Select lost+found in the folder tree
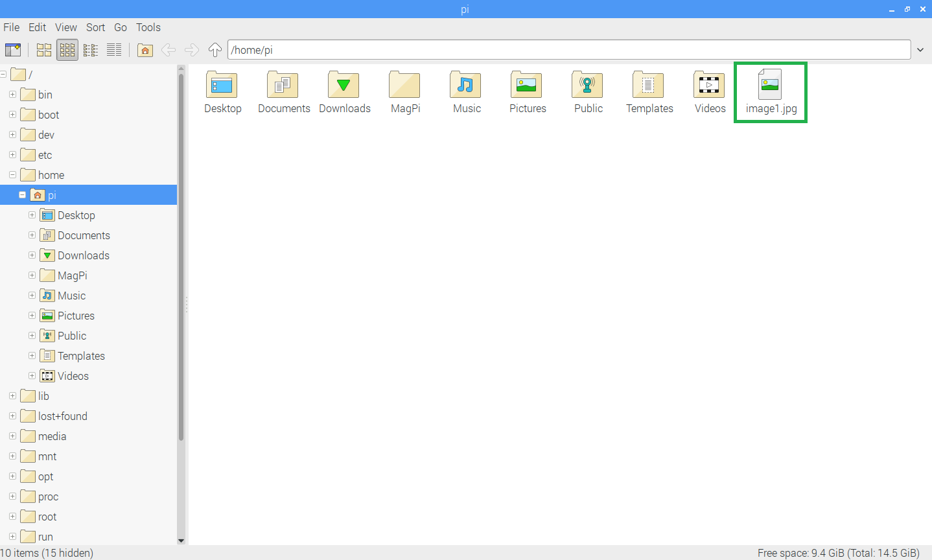The height and width of the screenshot is (560, 932). [x=62, y=416]
